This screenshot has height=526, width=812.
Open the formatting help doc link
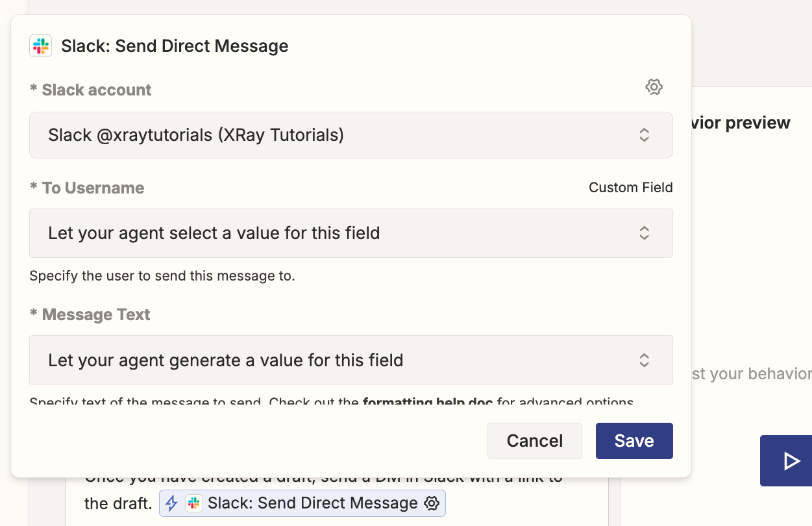click(x=428, y=402)
